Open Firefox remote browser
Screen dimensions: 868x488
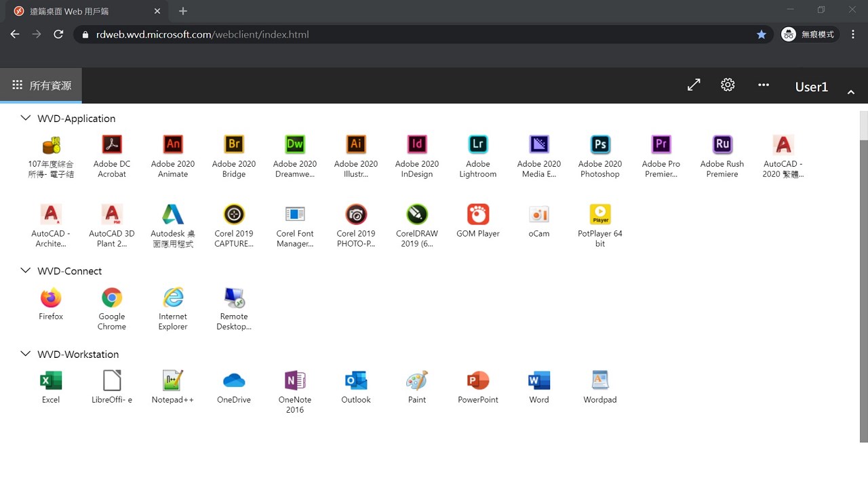(51, 304)
